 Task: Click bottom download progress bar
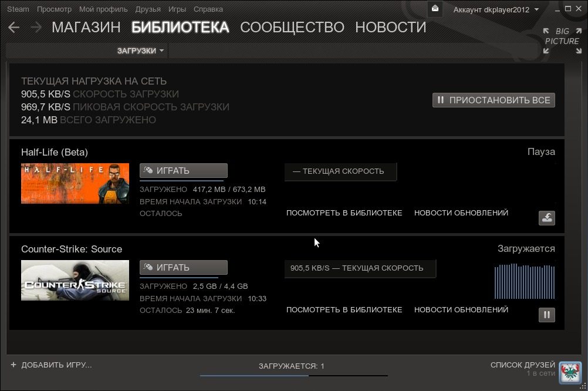[293, 375]
